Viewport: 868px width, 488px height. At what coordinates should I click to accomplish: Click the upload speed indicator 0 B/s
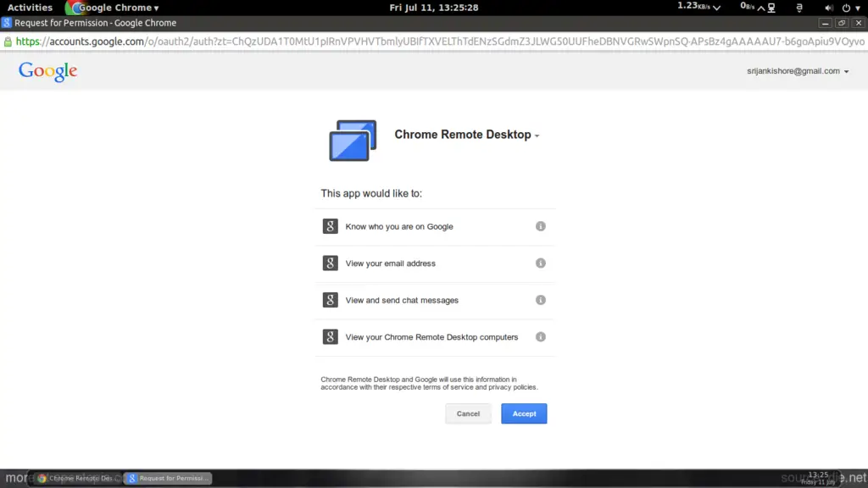pyautogui.click(x=753, y=7)
